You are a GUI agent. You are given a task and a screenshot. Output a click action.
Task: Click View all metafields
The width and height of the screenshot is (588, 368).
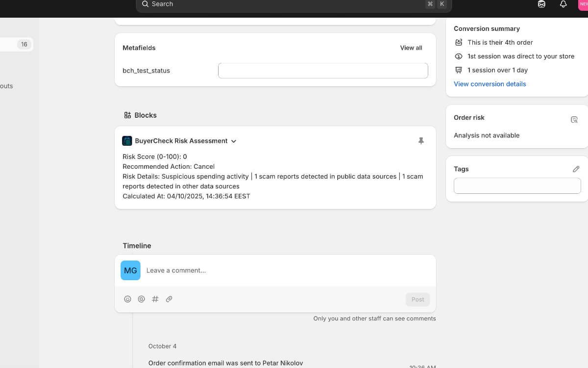(411, 48)
